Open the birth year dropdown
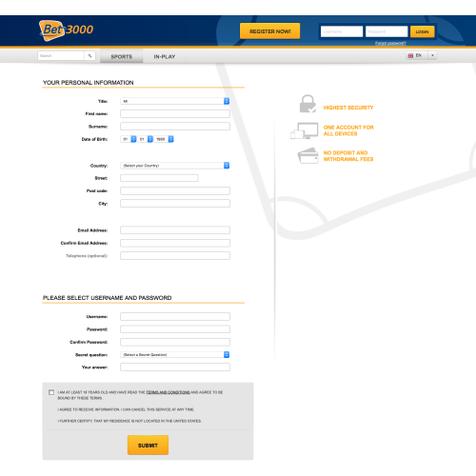 click(x=164, y=139)
